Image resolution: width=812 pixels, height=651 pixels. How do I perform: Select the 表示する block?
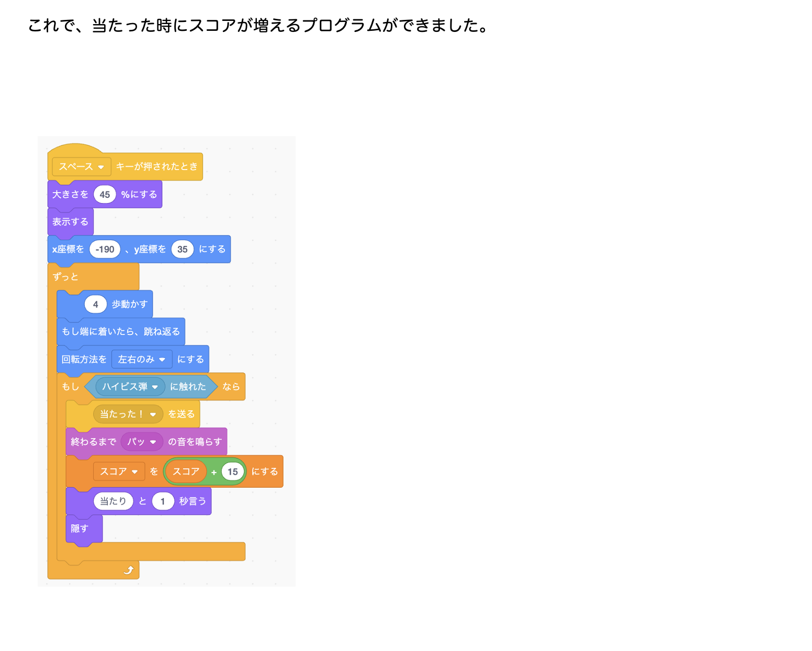click(70, 222)
